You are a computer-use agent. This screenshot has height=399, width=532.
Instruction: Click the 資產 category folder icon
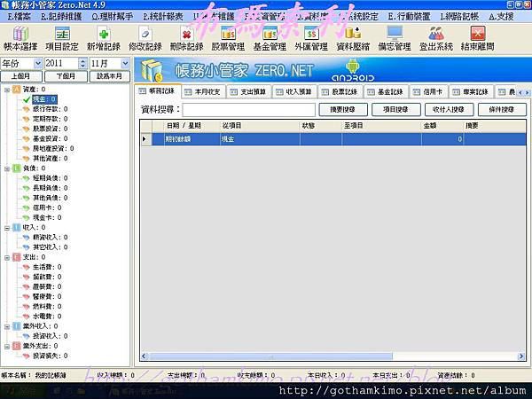pos(16,90)
